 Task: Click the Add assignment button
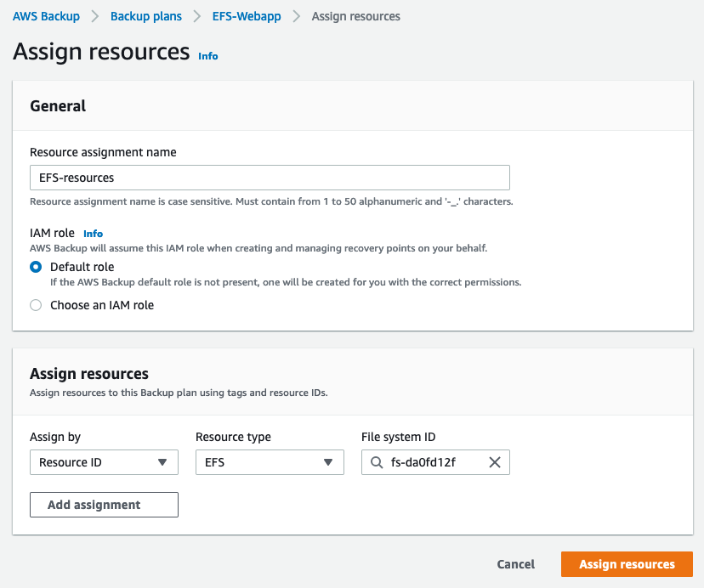(x=104, y=505)
